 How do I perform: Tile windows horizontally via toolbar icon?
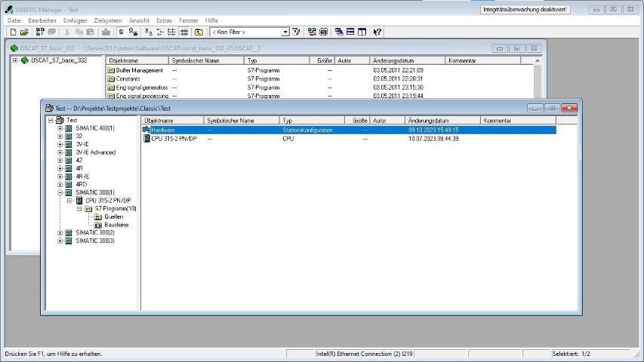coord(350,32)
